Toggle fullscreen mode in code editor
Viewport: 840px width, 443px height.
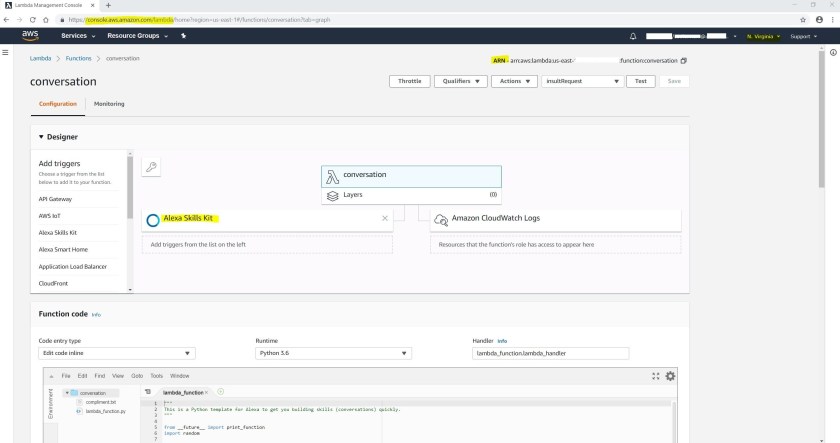(656, 376)
